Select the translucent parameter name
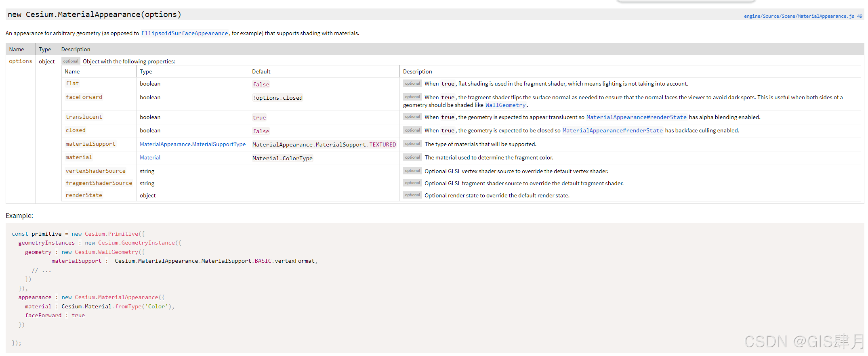The height and width of the screenshot is (356, 868). (84, 117)
